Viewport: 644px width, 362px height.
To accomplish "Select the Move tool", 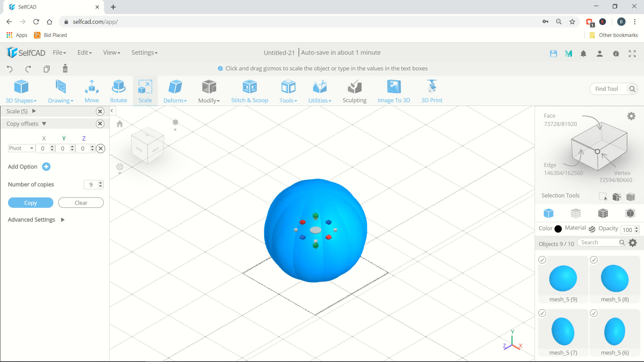I will tap(92, 91).
